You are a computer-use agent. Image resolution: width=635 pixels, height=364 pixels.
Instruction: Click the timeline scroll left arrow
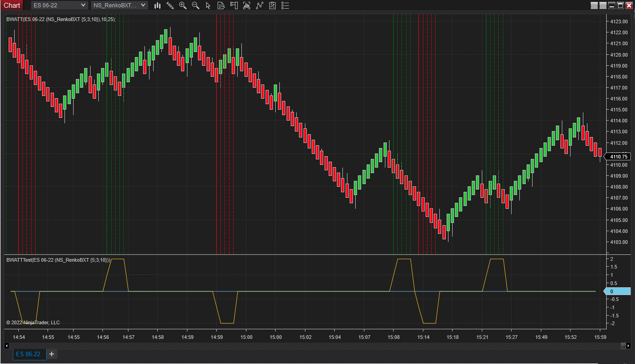coord(7,346)
